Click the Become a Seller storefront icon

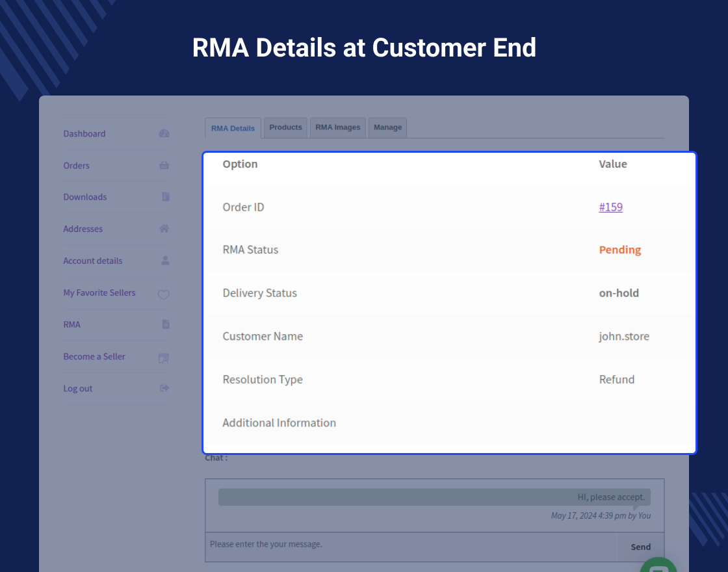[164, 357]
